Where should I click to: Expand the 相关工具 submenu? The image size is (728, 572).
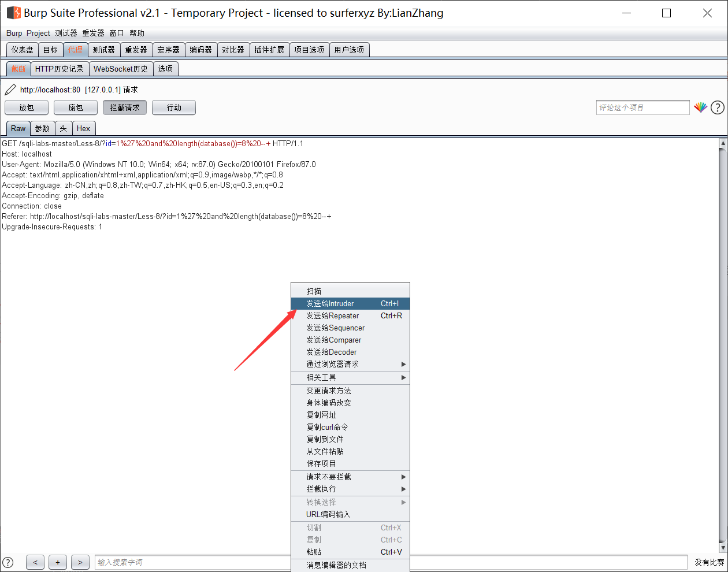350,377
